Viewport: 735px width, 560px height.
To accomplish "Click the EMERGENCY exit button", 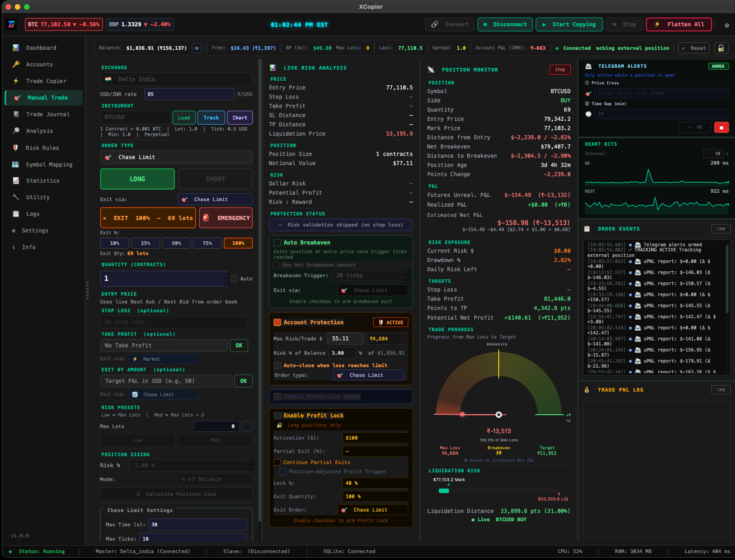I will tap(226, 218).
